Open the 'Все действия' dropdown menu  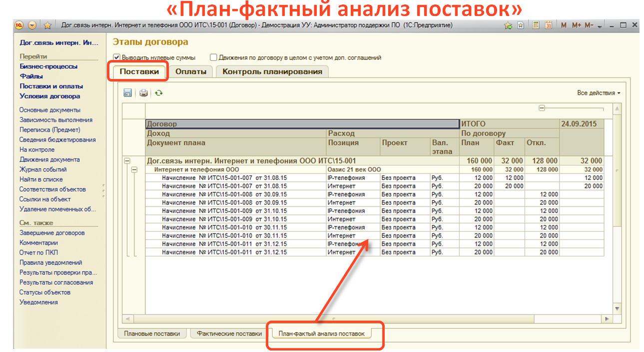(x=598, y=93)
